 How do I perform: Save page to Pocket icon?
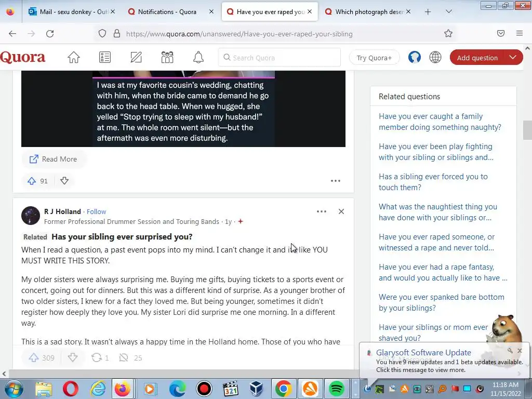click(x=501, y=33)
